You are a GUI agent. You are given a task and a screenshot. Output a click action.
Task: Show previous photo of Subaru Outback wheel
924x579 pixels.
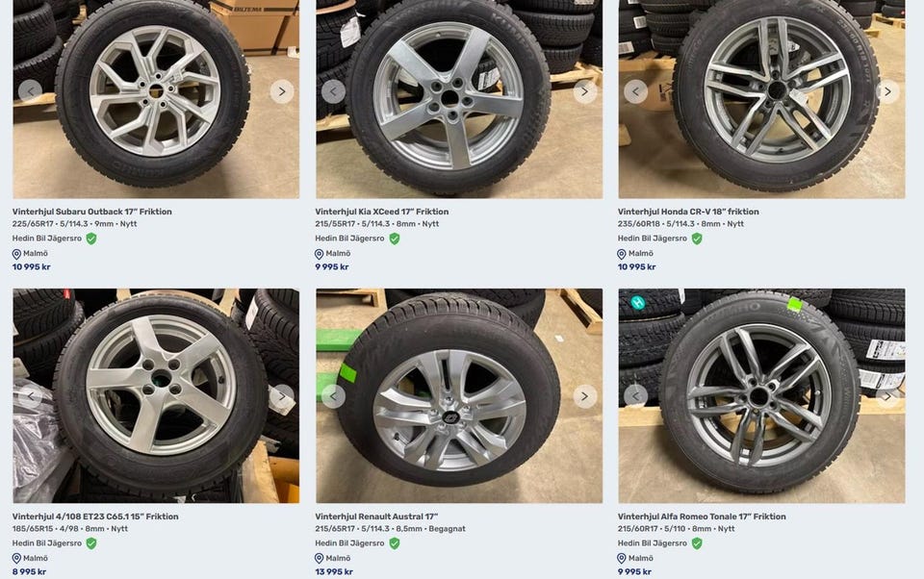click(x=30, y=91)
